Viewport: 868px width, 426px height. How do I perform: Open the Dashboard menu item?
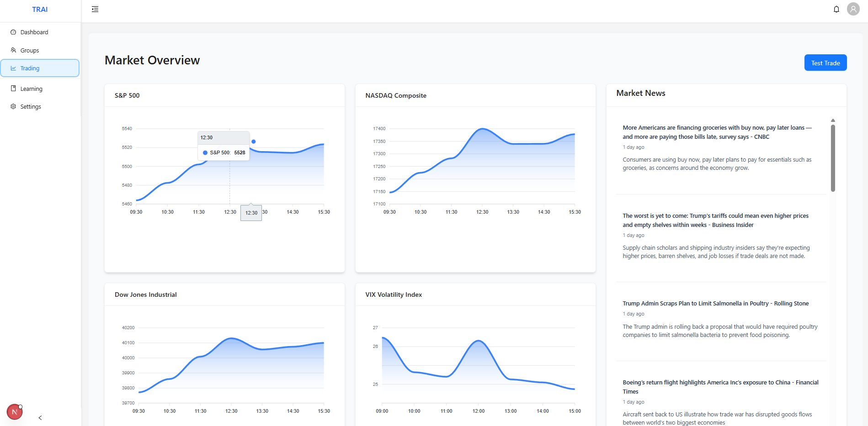pyautogui.click(x=40, y=32)
